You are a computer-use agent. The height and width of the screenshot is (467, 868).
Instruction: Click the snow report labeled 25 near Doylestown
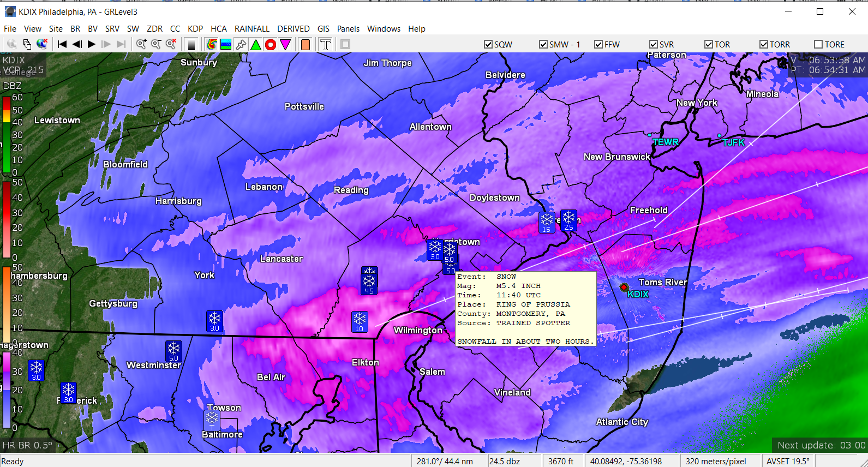coord(568,220)
